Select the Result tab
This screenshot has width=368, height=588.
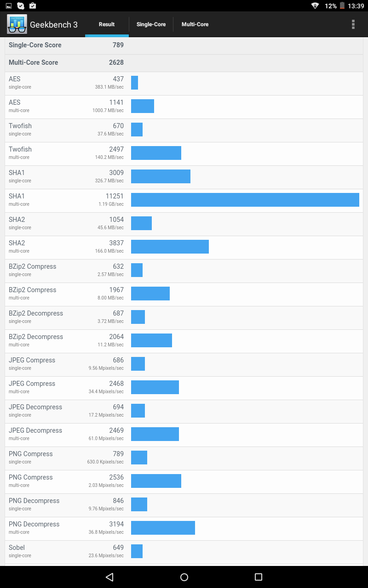click(x=107, y=24)
